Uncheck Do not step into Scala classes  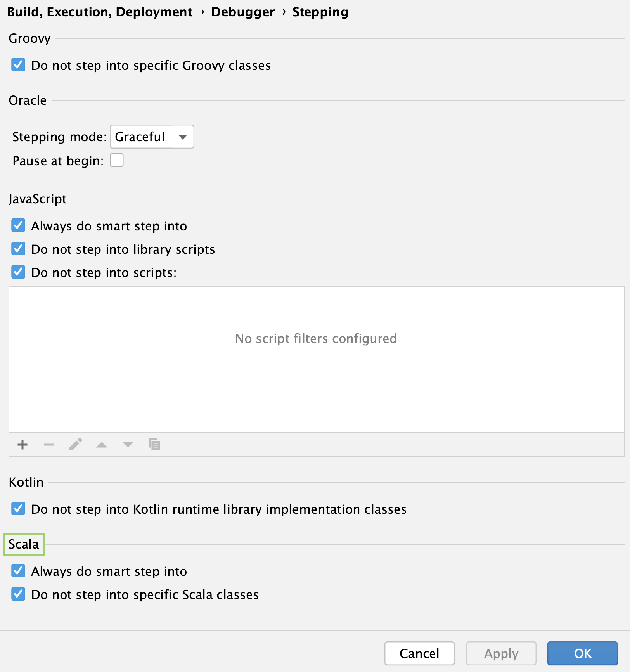18,594
